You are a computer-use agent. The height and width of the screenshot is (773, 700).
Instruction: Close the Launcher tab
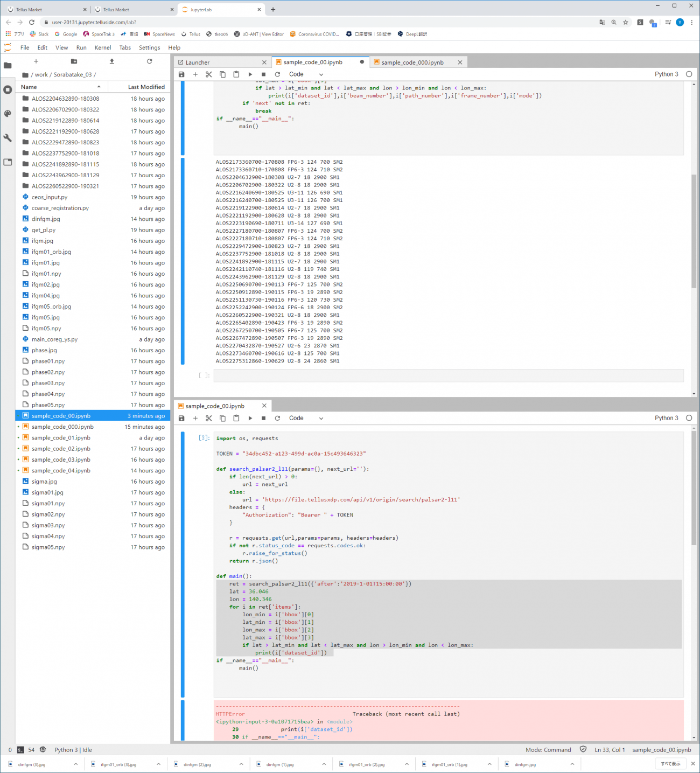[x=264, y=62]
